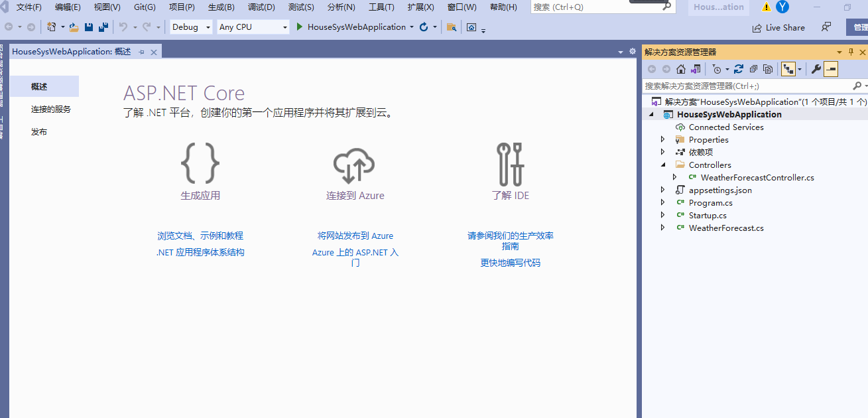Click the Save All multi-disk icon

[103, 27]
